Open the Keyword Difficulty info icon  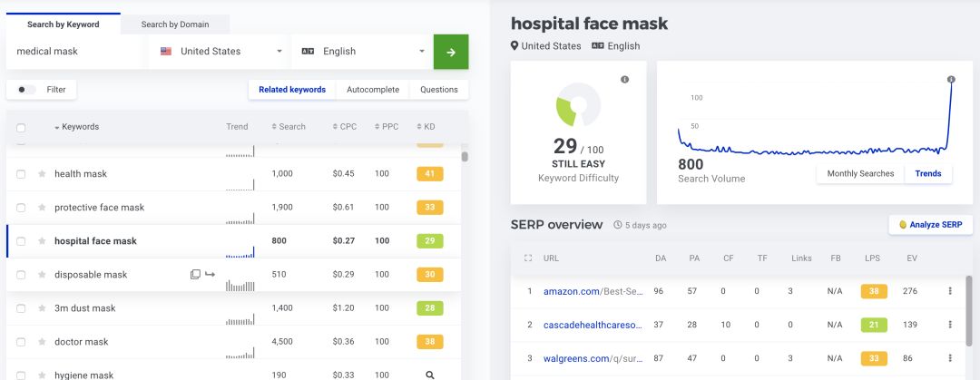pyautogui.click(x=624, y=80)
